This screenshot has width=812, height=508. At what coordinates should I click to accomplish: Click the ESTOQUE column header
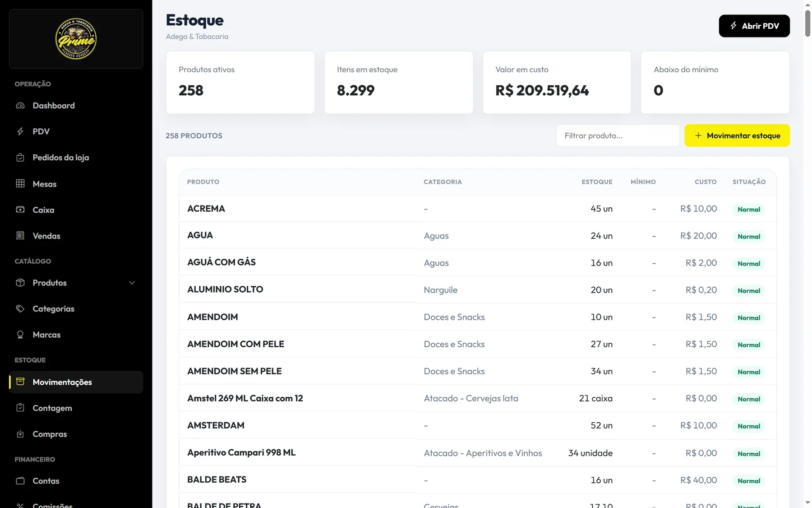597,182
